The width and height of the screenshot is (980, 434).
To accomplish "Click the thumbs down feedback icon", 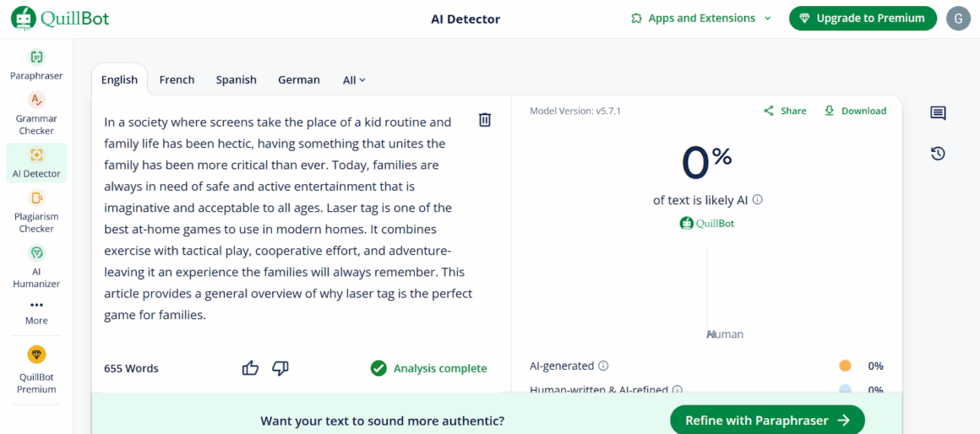I will point(280,368).
